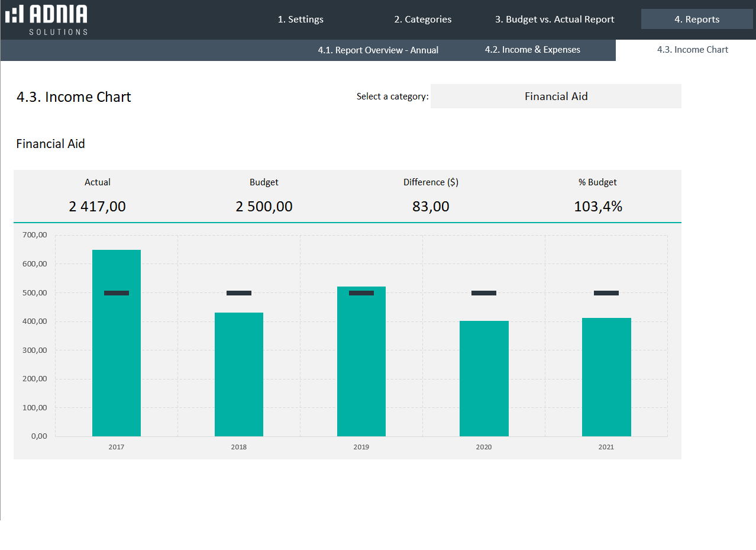Click the Budget value 2 500,00
This screenshot has height=550, width=756.
coord(264,207)
